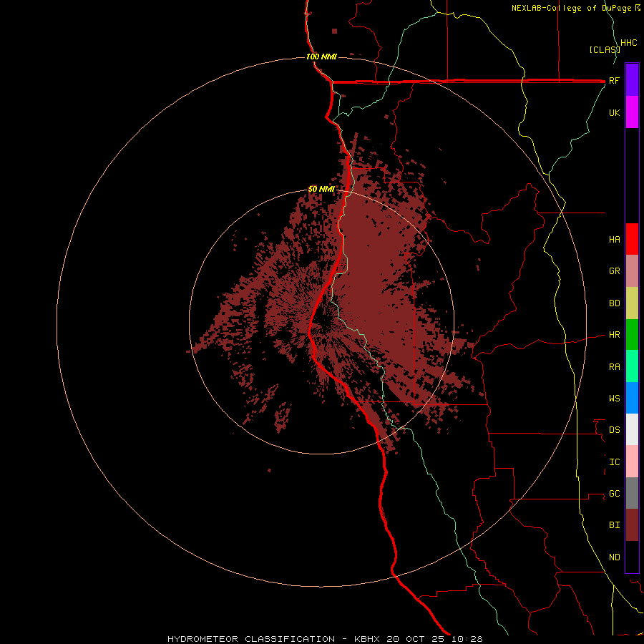Click the dark red BI legend swatch

click(632, 525)
